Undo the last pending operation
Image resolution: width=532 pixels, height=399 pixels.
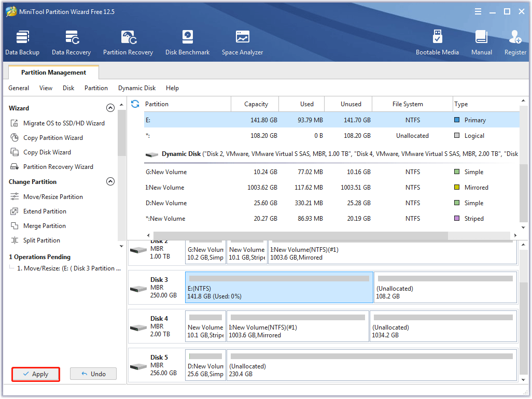click(93, 374)
